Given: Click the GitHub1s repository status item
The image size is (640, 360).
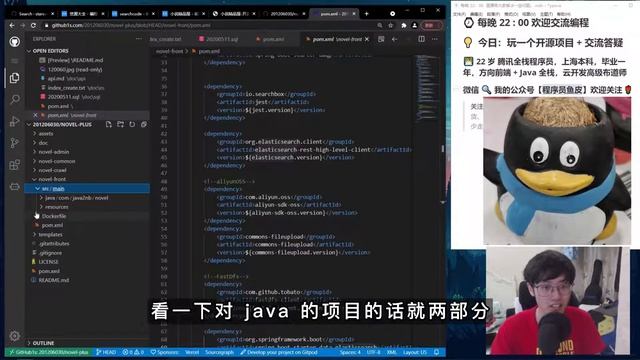Looking at the screenshot, I should [x=49, y=352].
